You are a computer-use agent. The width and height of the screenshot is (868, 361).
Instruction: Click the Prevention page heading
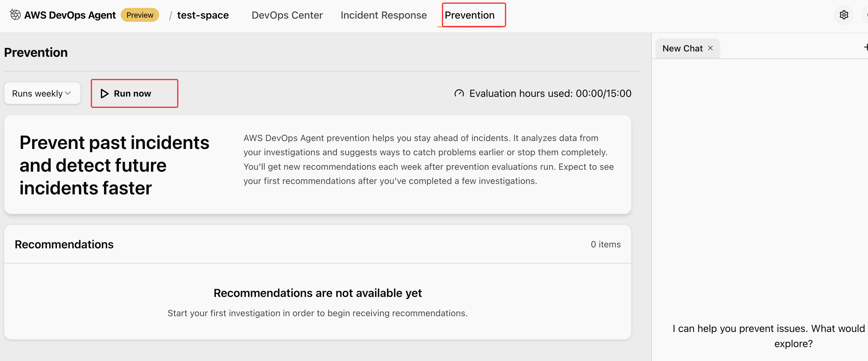coord(36,52)
